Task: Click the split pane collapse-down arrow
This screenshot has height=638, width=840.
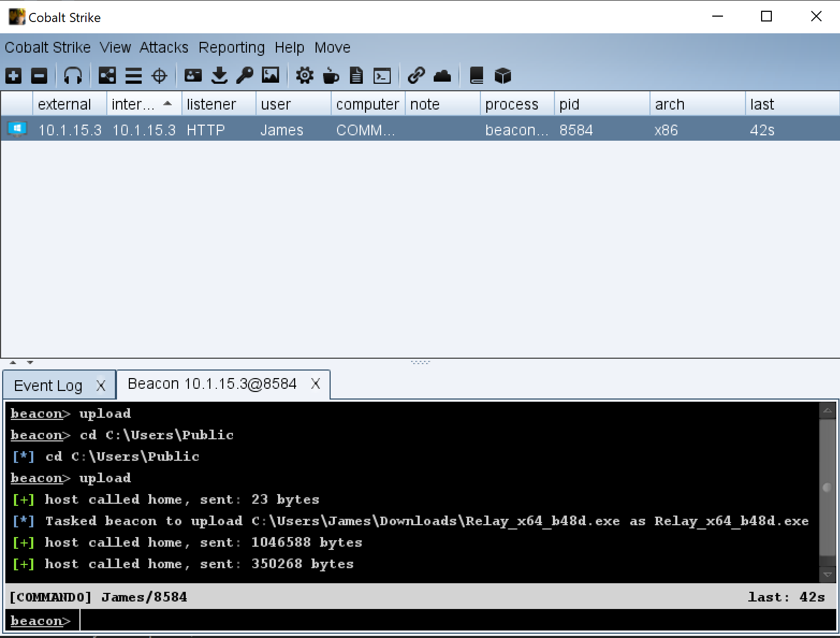Action: click(x=30, y=363)
